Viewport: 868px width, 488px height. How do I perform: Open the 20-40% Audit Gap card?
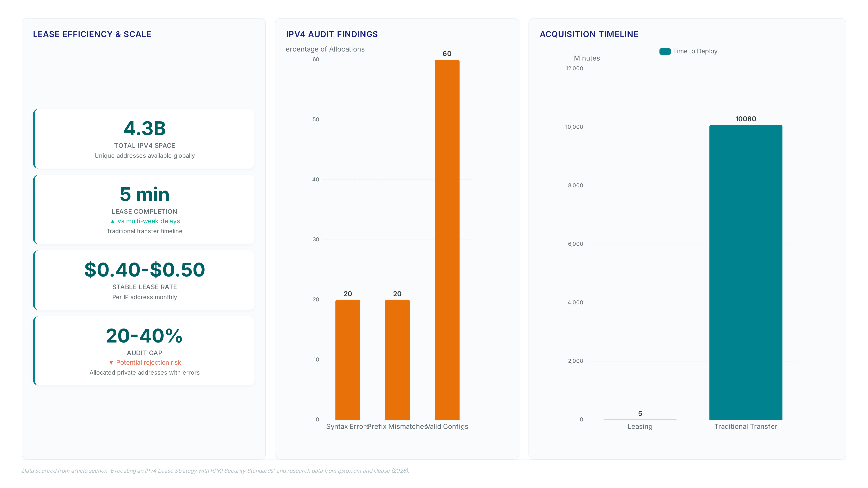tap(144, 351)
